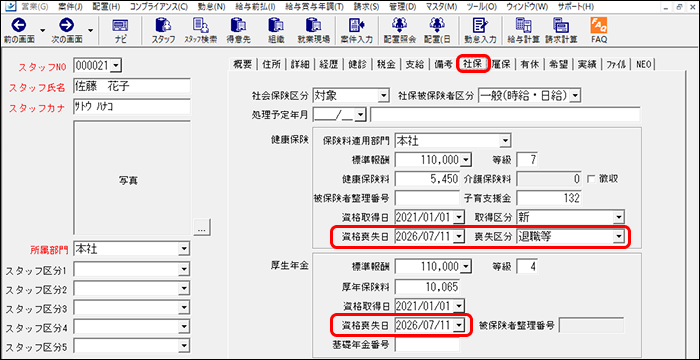Open the マスタ(M) menu
The height and width of the screenshot is (360, 700).
tap(443, 7)
